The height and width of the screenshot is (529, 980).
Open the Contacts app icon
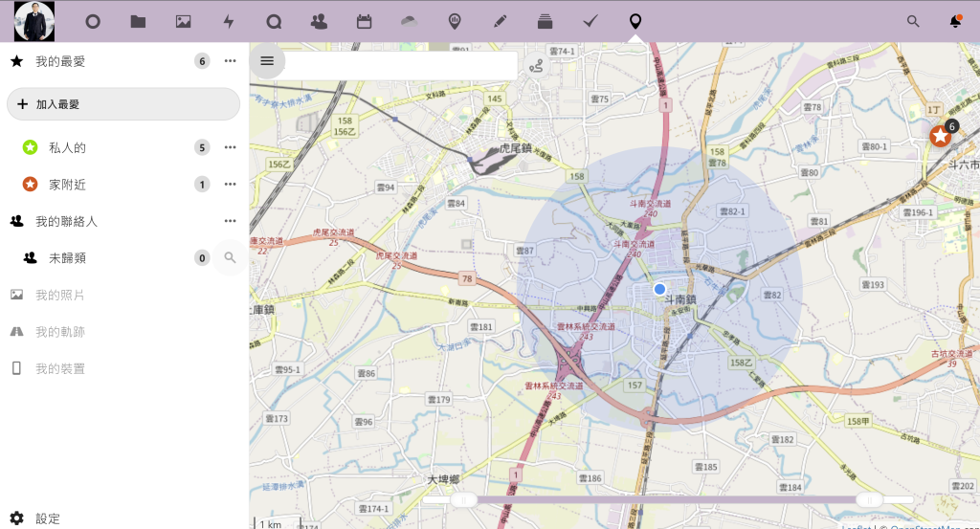[319, 22]
